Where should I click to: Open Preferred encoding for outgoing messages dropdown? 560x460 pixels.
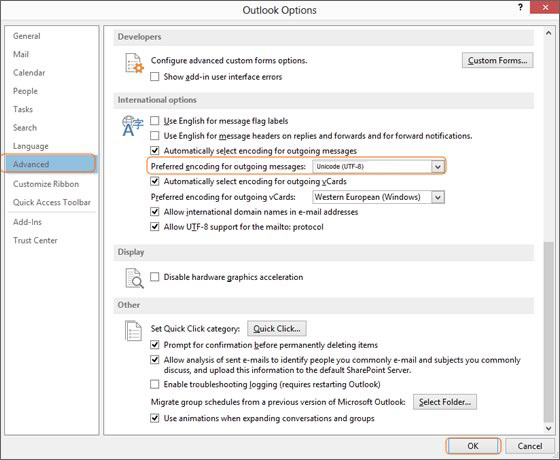[438, 166]
